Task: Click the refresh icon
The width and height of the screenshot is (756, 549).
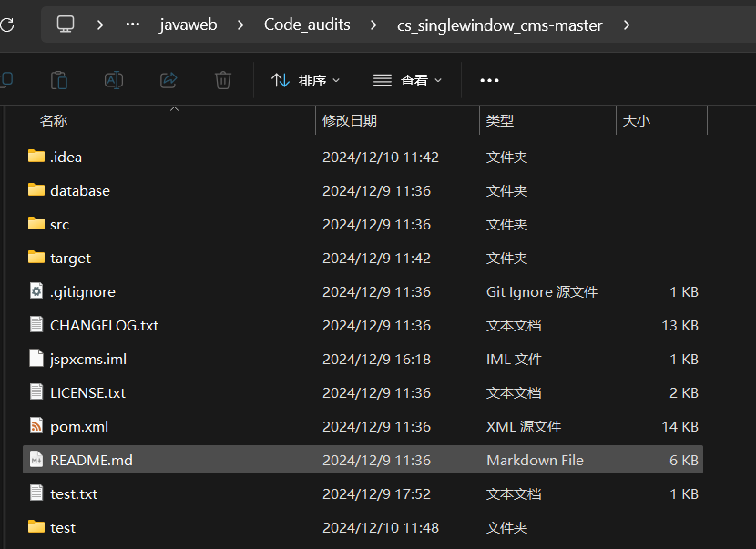Action: coord(6,25)
